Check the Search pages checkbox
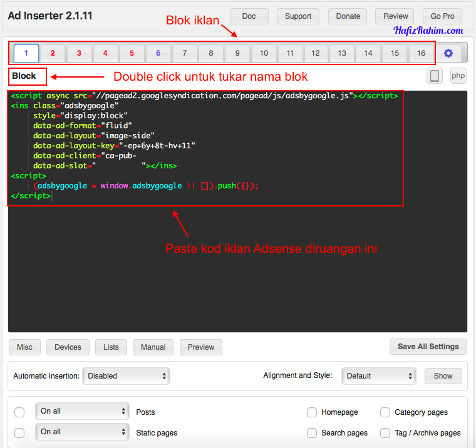The height and width of the screenshot is (448, 476). (312, 433)
